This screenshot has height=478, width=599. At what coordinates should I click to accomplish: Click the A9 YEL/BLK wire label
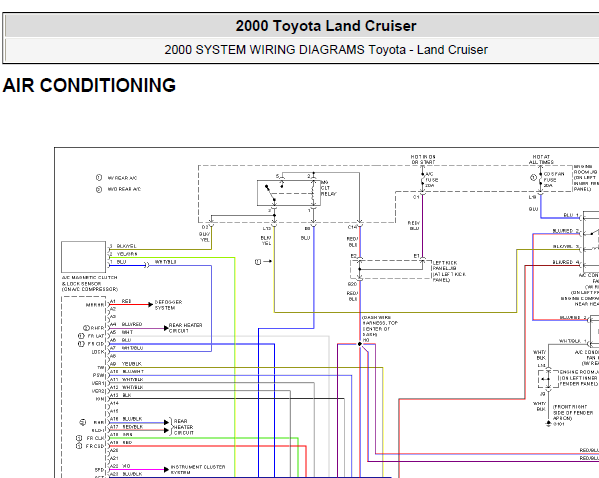126,364
